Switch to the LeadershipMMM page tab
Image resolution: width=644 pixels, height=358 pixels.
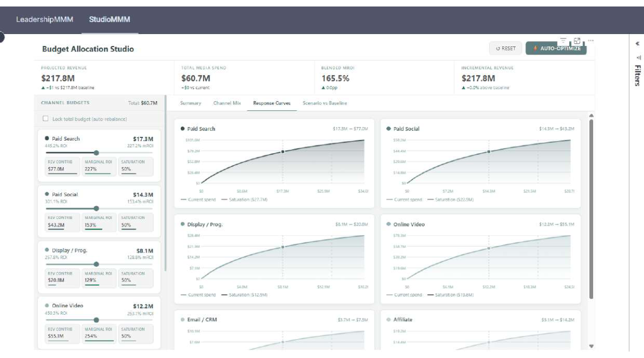click(44, 19)
